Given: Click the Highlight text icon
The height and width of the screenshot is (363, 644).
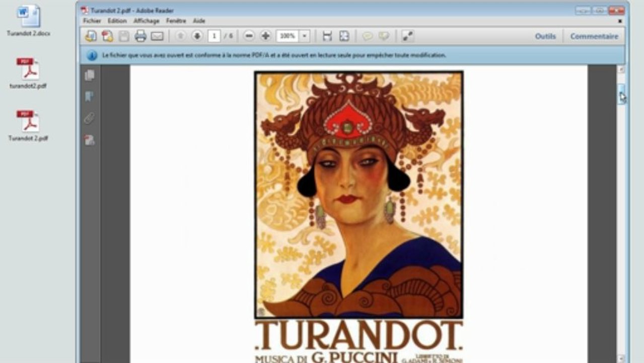Looking at the screenshot, I should pyautogui.click(x=384, y=36).
